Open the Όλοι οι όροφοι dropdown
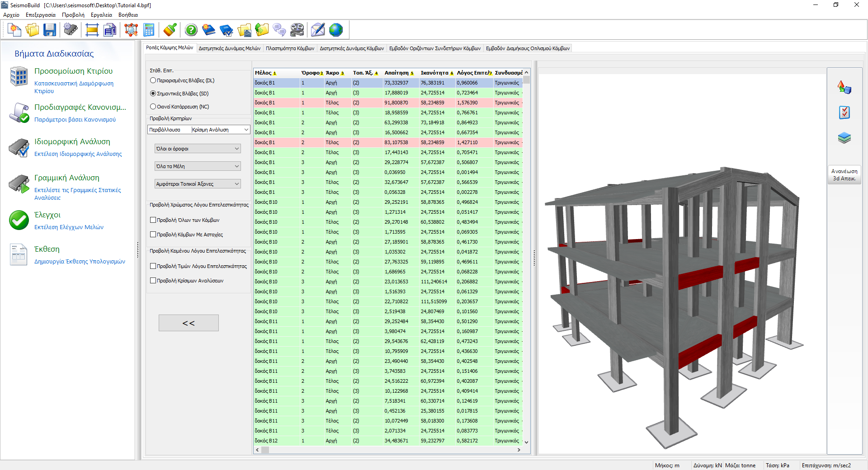The width and height of the screenshot is (868, 470). click(x=198, y=149)
